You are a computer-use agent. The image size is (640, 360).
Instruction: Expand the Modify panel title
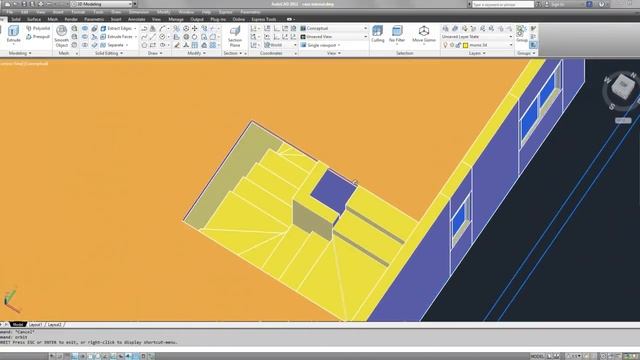coord(196,53)
